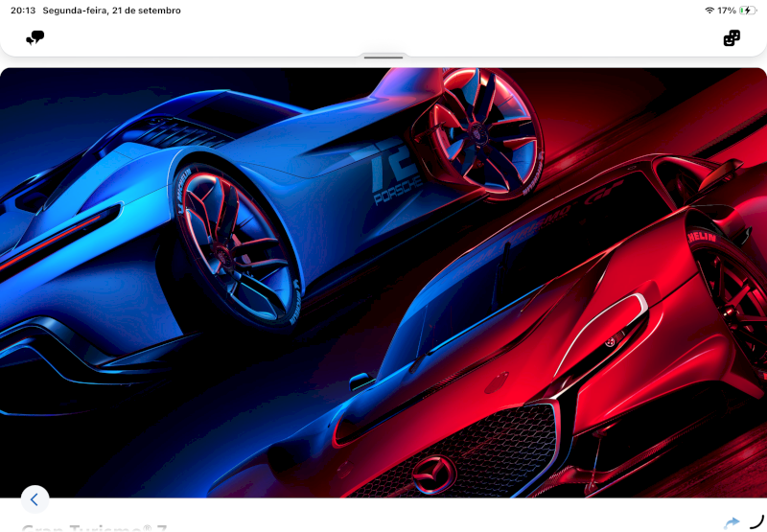Tap the 17% battery percentage text

coord(727,11)
